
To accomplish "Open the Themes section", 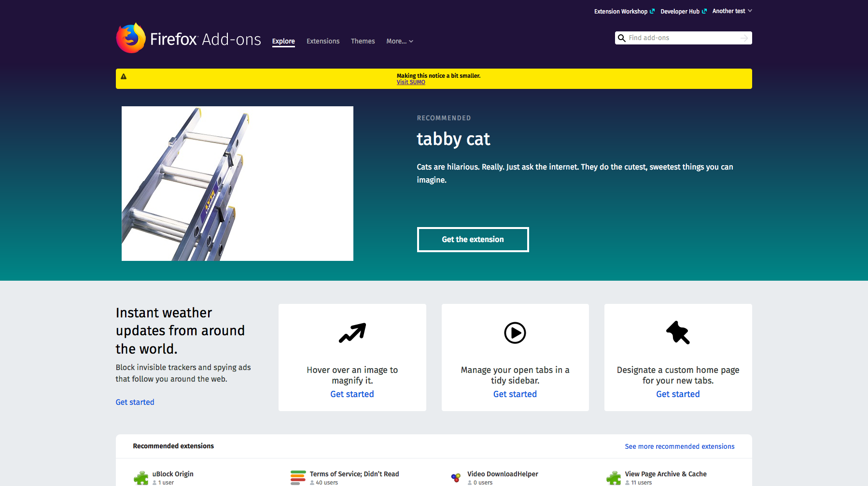I will point(363,41).
